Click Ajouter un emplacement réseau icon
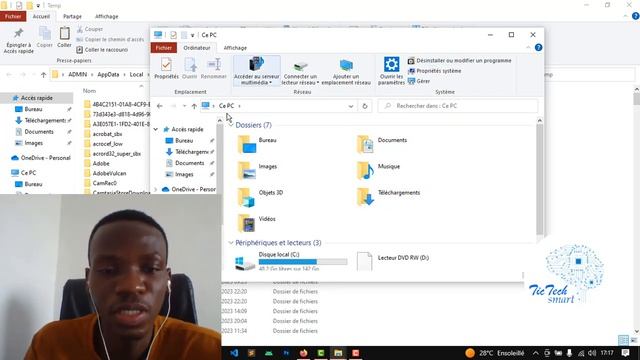This screenshot has height=360, width=640. click(346, 65)
